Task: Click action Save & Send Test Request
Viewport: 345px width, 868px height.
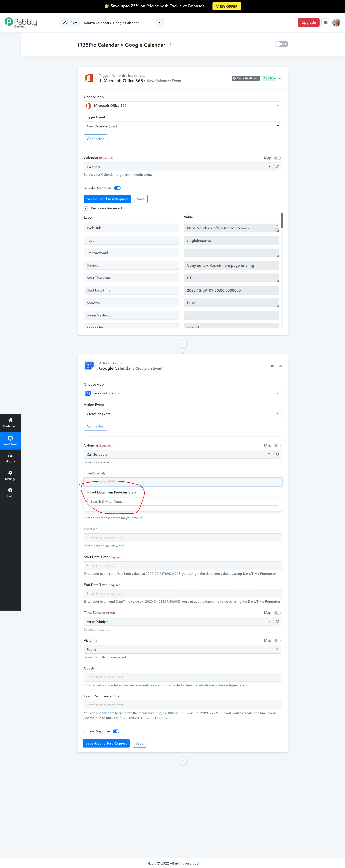Action: [x=106, y=743]
